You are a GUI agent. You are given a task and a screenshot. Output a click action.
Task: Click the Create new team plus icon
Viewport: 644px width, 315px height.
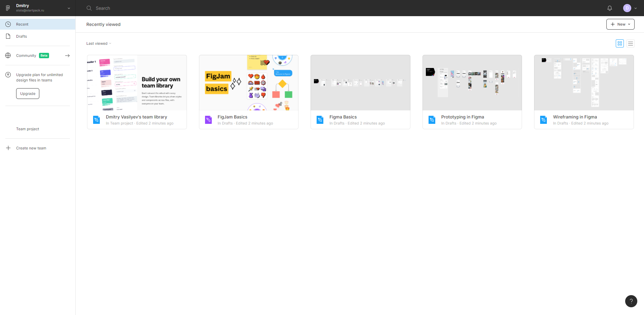pos(8,148)
